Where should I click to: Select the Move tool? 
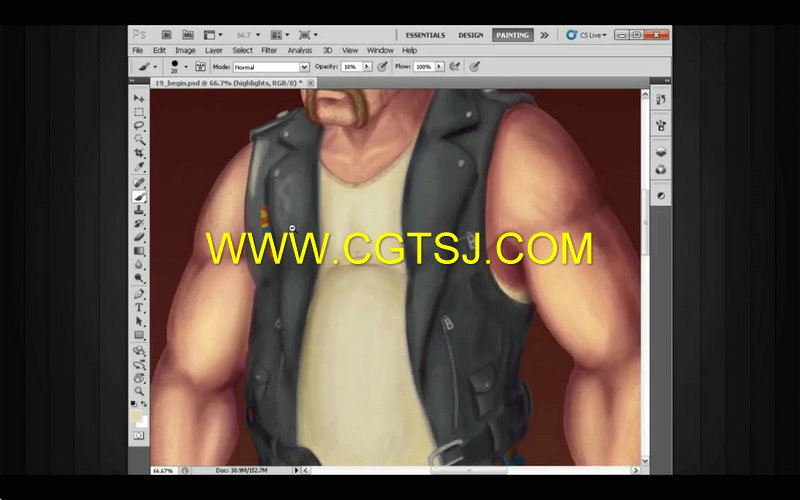(139, 98)
